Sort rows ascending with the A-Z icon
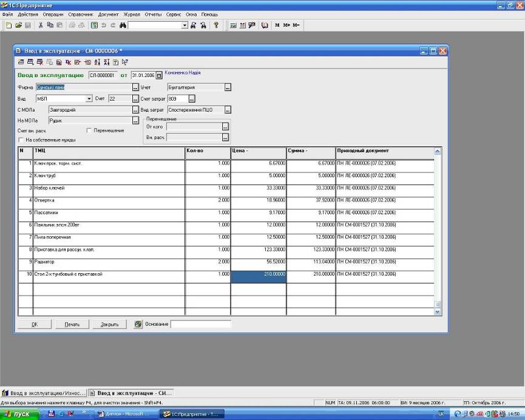This screenshot has height=420, width=525. coord(98,62)
